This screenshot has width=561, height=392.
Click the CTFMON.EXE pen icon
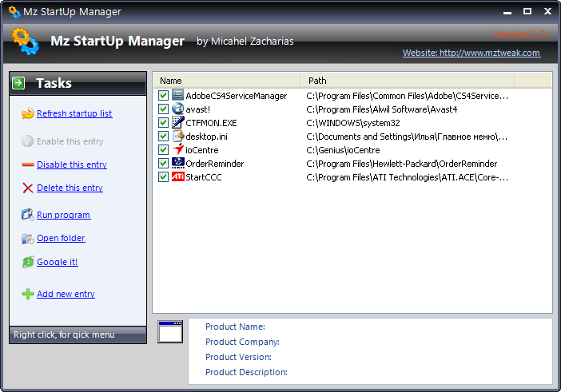tap(177, 122)
